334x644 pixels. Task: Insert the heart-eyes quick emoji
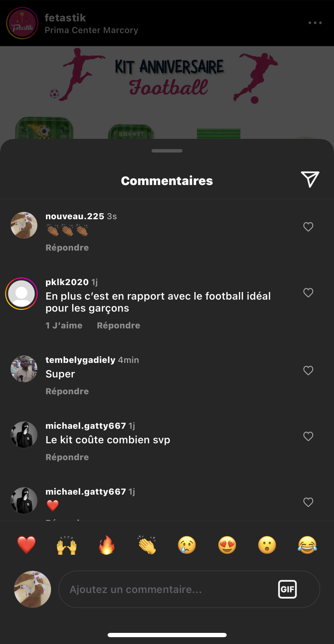pos(227,545)
